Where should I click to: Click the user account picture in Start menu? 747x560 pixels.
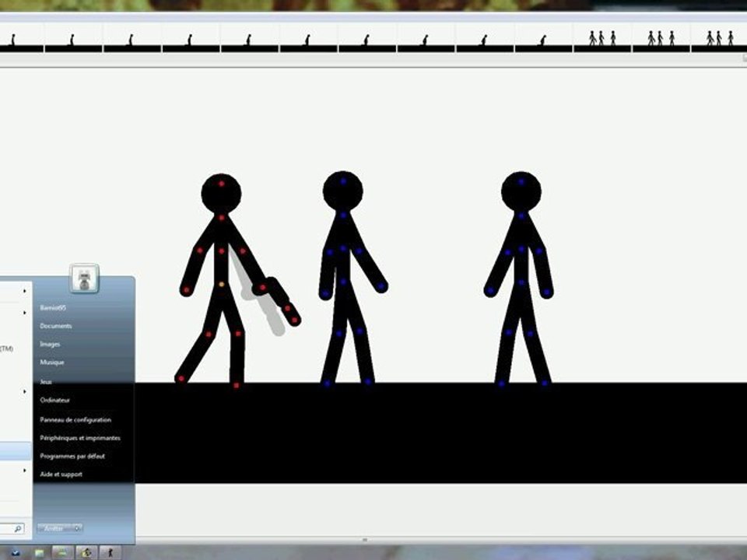(x=84, y=278)
